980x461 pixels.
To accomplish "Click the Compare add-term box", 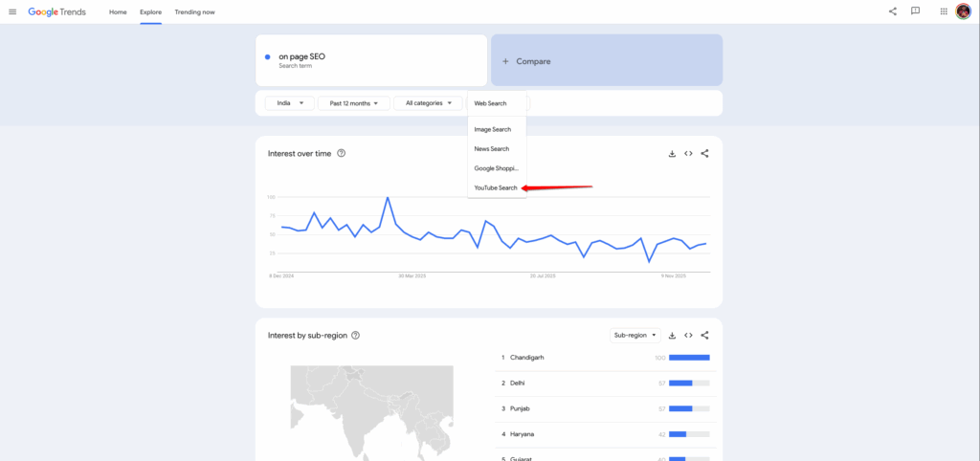I will 606,60.
